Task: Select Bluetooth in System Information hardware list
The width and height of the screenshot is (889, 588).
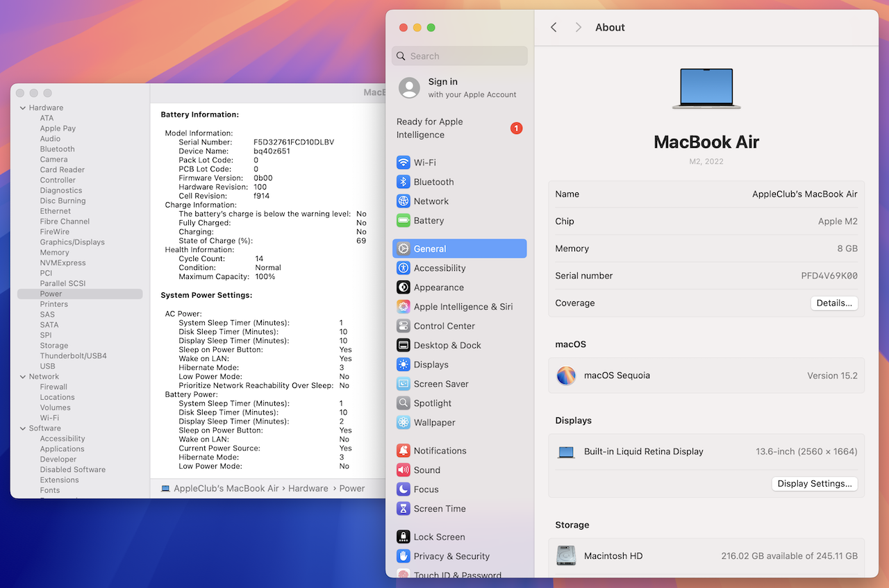Action: [57, 149]
